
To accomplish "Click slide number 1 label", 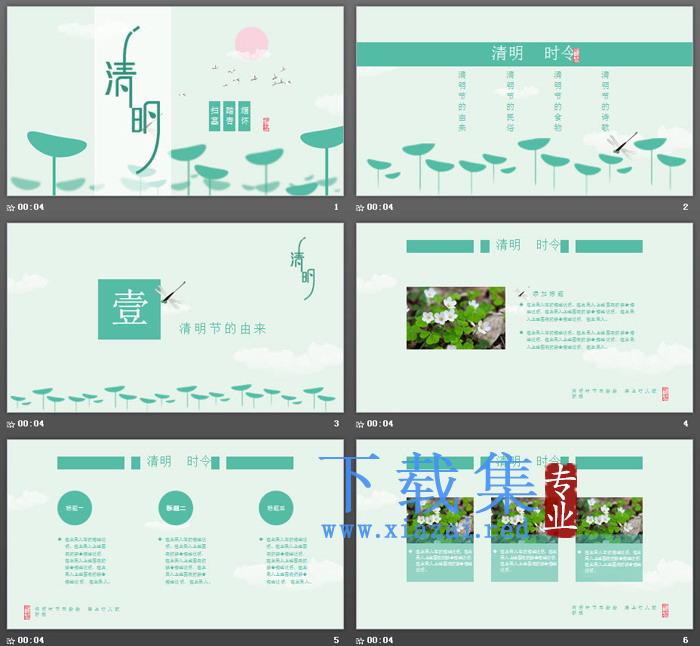I will (x=336, y=207).
